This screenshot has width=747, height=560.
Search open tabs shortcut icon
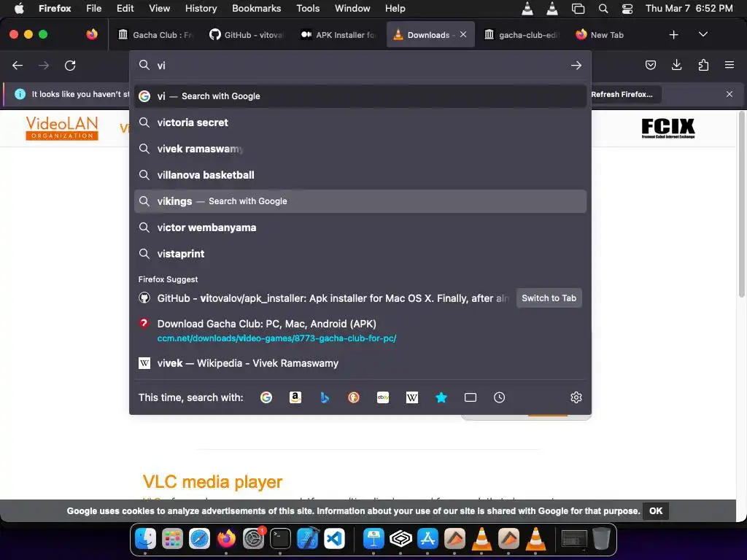[x=471, y=397]
